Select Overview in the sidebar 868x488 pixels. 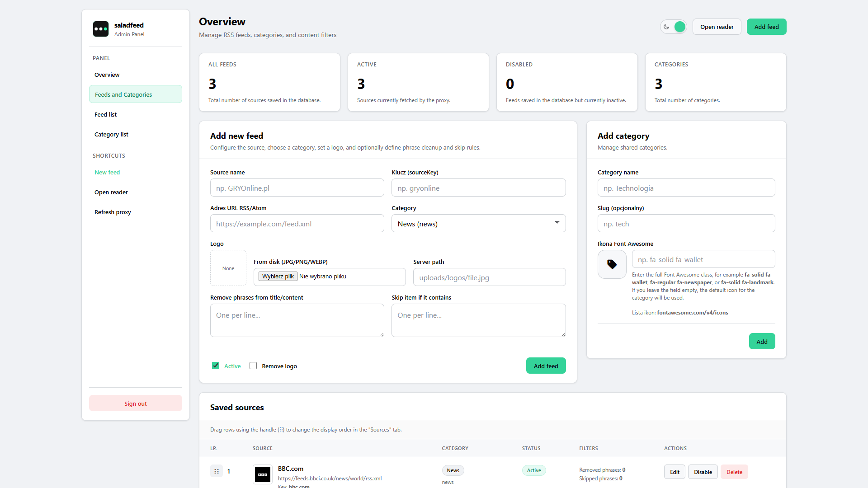107,75
